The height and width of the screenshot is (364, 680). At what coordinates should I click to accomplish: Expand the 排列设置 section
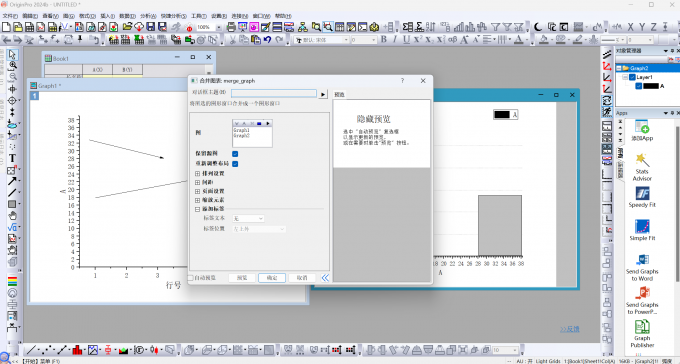point(197,174)
